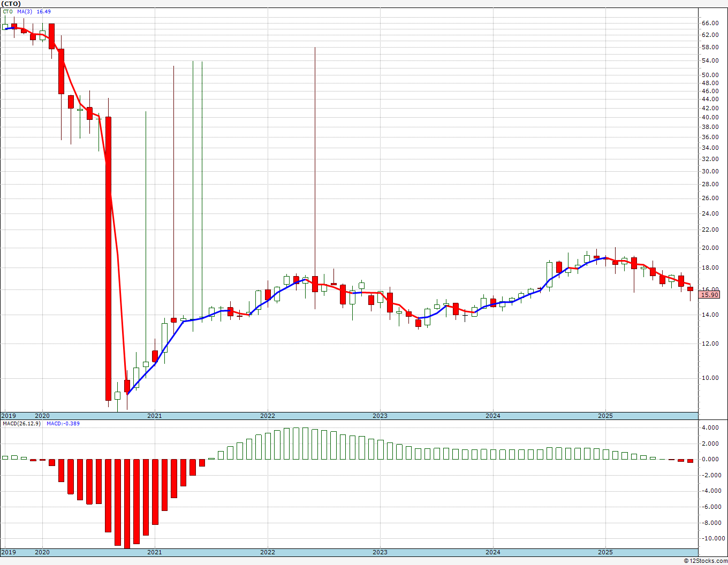Click the latest red candlestick beside 15.90

coord(690,289)
